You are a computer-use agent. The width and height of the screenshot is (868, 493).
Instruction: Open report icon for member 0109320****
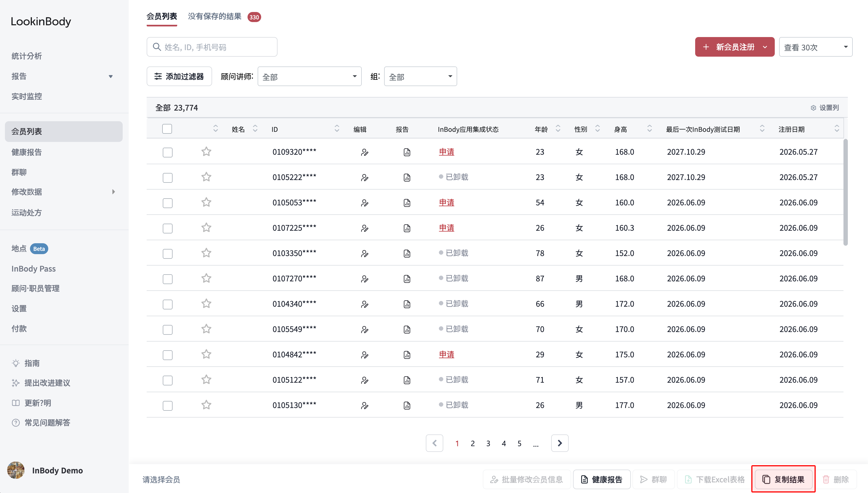pos(407,152)
